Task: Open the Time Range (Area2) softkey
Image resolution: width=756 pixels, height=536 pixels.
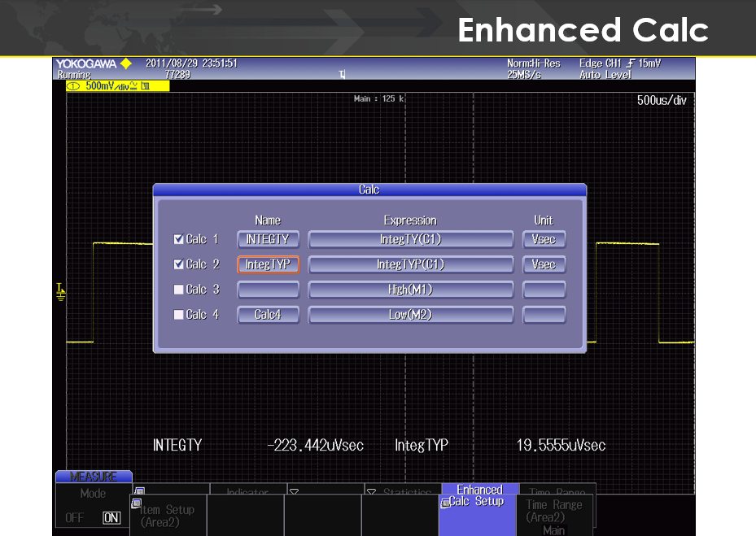Action: point(555,512)
